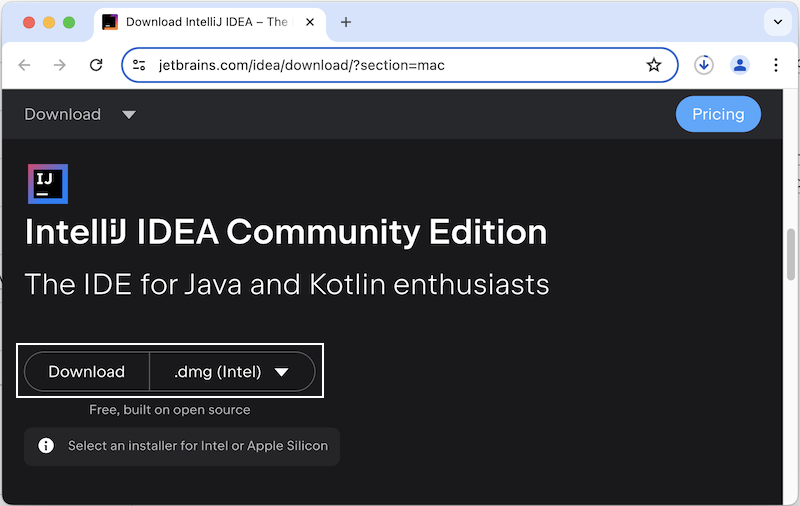Click 'The IDE for Java and Kotlin enthusiasts'

point(287,284)
